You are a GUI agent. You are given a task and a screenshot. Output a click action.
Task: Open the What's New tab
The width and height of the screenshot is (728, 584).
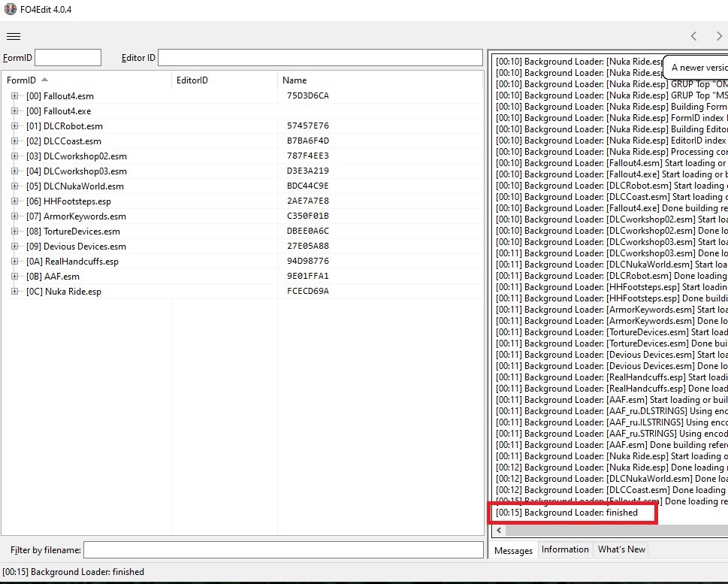(621, 549)
